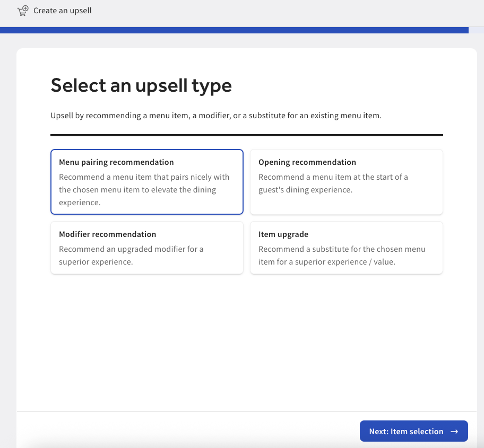Click the 'Select an upsell type' heading

pyautogui.click(x=141, y=85)
